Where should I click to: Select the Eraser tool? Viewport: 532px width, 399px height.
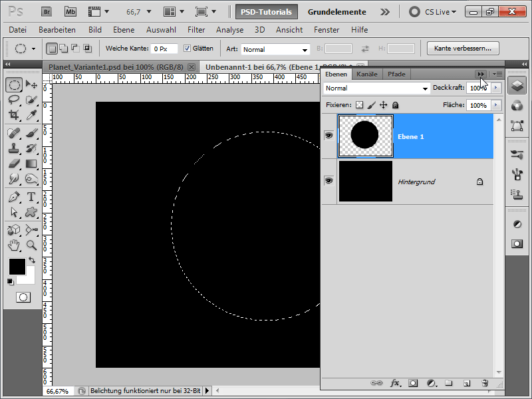click(x=14, y=164)
